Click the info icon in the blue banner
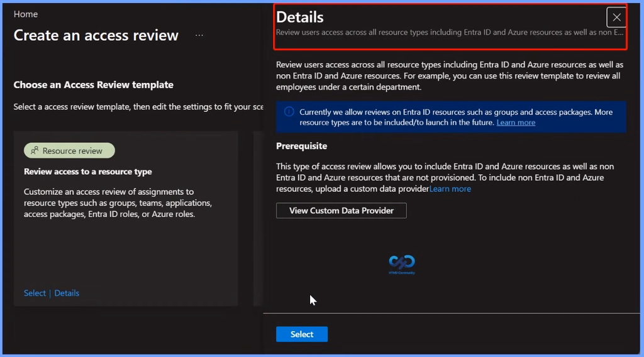Screen dimensions: 644x357 point(289,112)
